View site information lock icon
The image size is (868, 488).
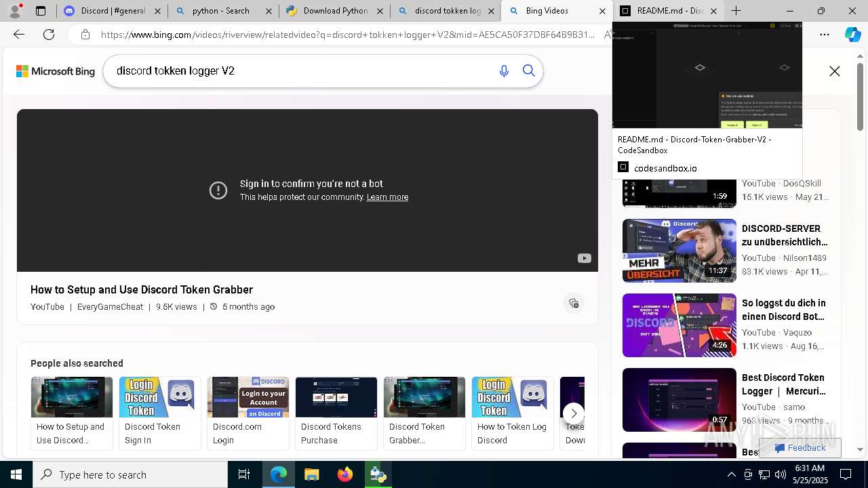tap(85, 35)
